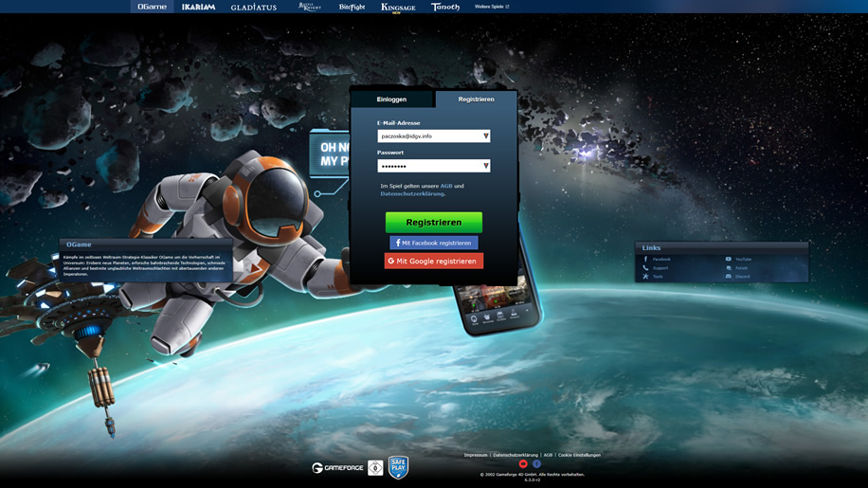Click the green Registrieren button
Image resolution: width=868 pixels, height=488 pixels.
pos(433,223)
